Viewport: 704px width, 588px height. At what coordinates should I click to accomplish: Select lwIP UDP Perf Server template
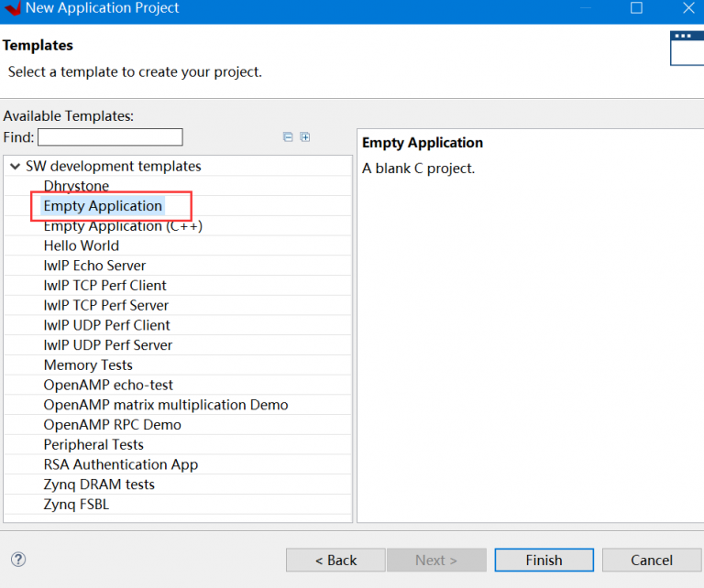[107, 345]
